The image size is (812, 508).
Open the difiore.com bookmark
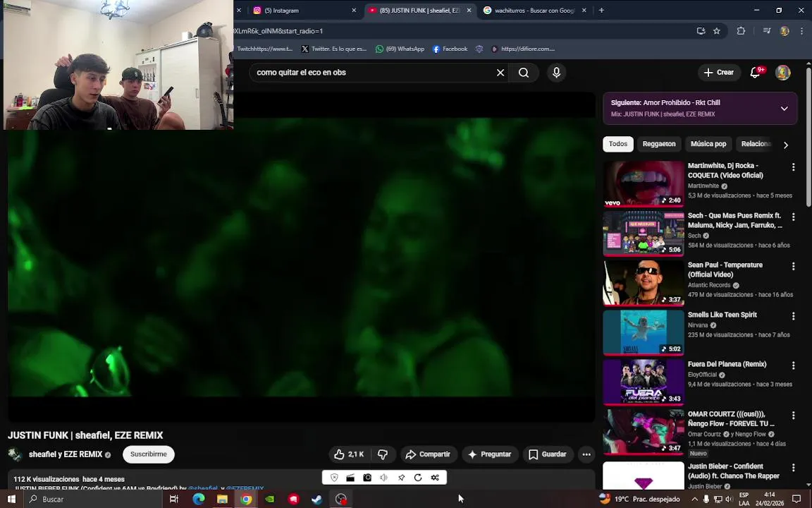coord(523,49)
